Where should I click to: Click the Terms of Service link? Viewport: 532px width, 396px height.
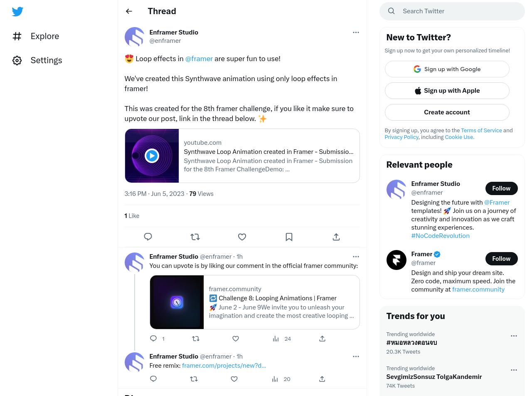[481, 130]
